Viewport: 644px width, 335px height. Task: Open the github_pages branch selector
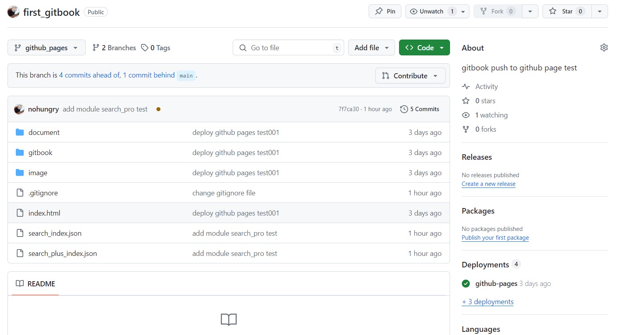coord(47,48)
